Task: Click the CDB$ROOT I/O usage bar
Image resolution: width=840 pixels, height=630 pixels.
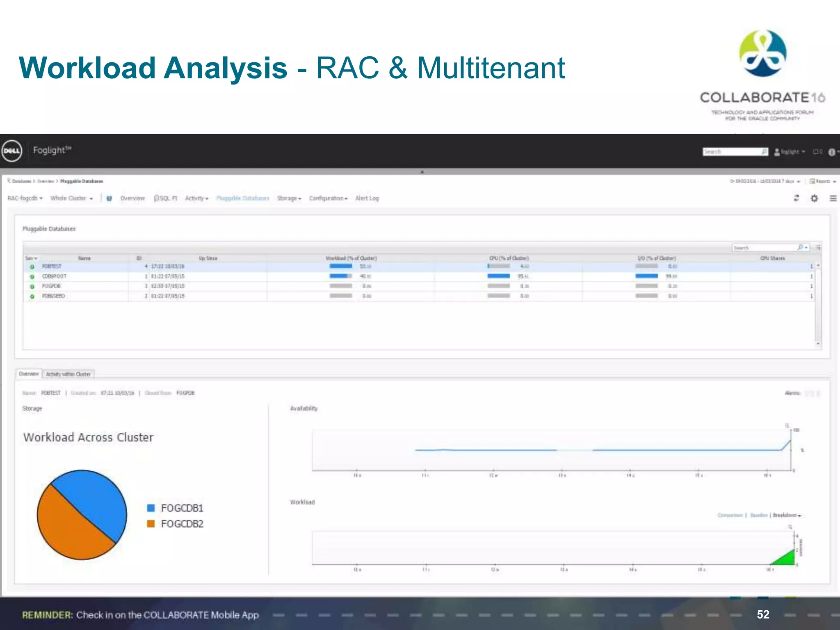Action: pyautogui.click(x=646, y=276)
